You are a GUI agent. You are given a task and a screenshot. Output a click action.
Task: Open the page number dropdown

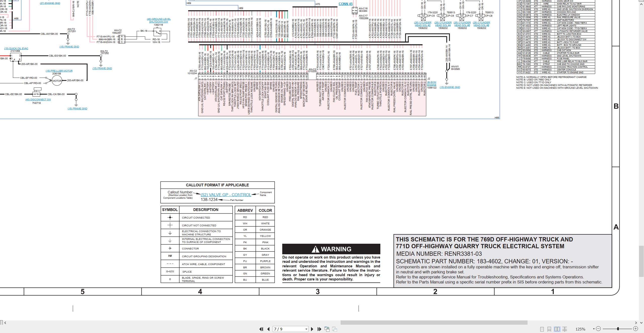(306, 329)
